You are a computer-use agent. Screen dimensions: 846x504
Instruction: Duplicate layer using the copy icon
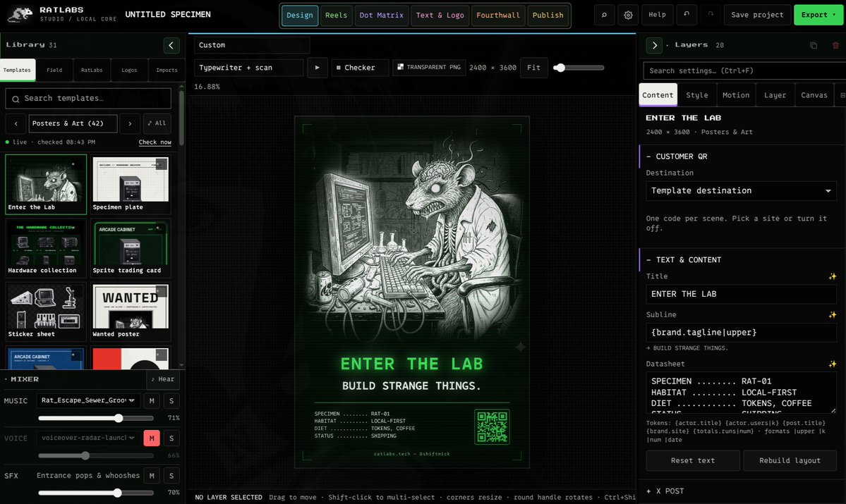point(813,45)
